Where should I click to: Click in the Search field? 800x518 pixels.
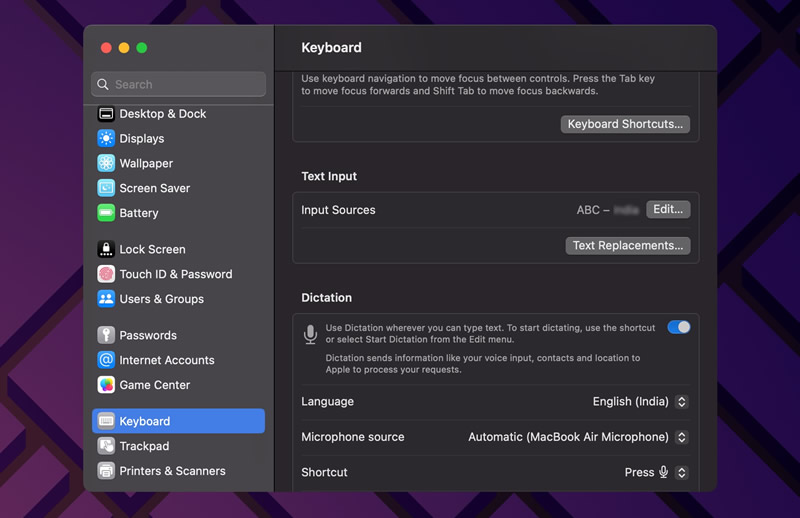179,84
